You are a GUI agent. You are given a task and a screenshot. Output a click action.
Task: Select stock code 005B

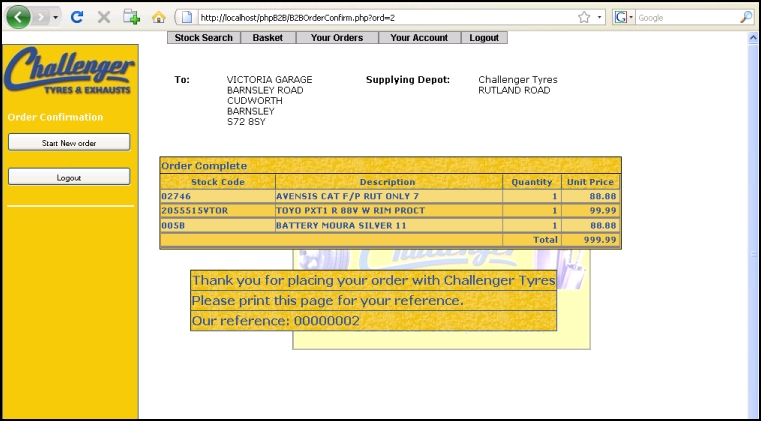point(173,225)
